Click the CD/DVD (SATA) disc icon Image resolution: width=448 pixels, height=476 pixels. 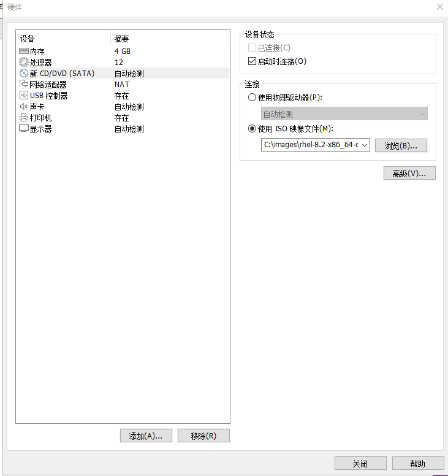coord(24,73)
